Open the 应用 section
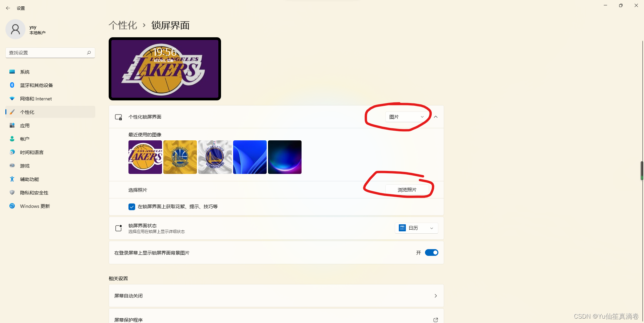Screen dimensions: 644x323 pyautogui.click(x=50, y=126)
